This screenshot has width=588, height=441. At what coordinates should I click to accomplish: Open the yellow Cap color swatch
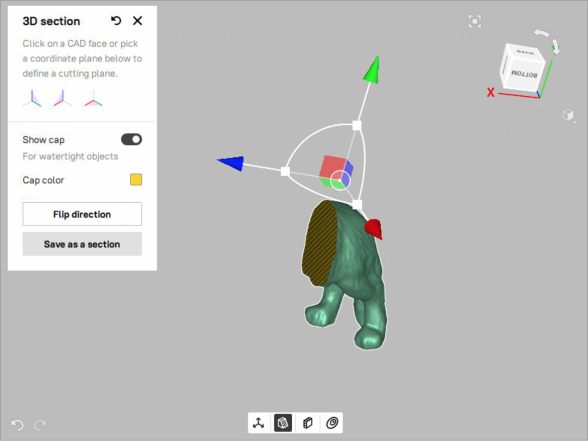point(136,180)
